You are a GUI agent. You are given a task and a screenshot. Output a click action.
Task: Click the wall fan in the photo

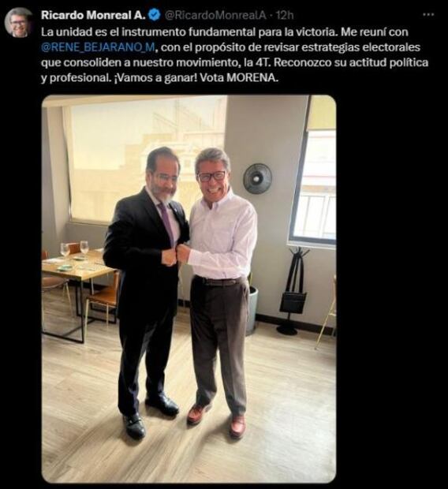[257, 178]
